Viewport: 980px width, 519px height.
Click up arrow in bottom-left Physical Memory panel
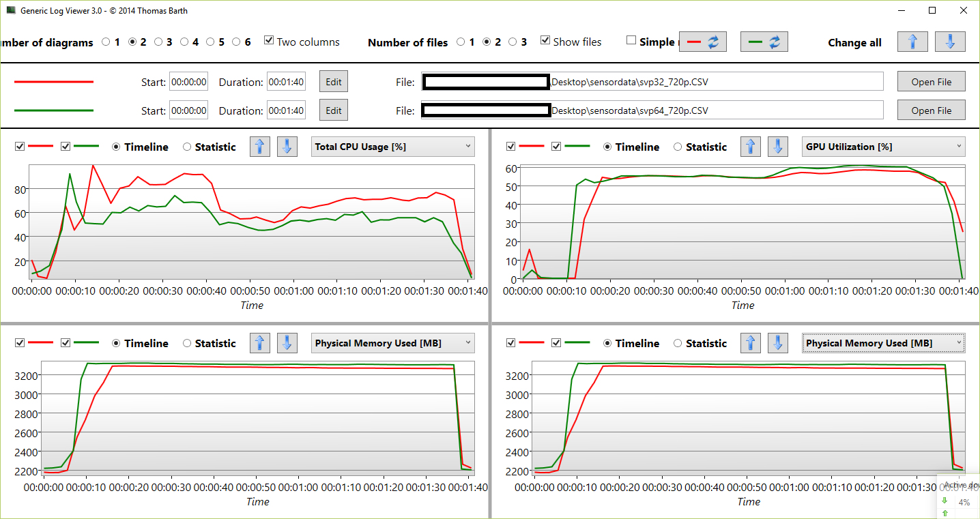tap(259, 343)
